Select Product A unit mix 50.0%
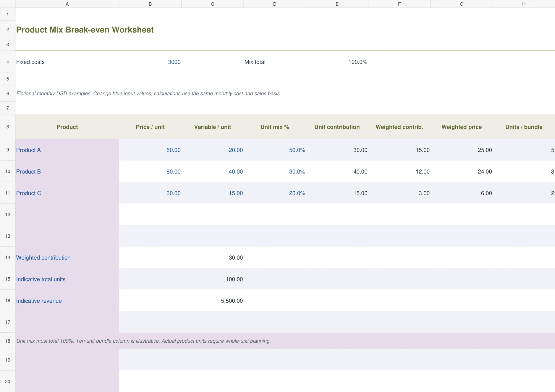This screenshot has width=555, height=392. 275,150
